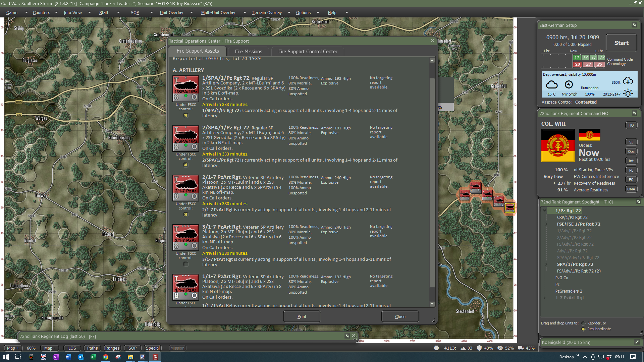644x362 pixels.
Task: Click the concealment eye icon in status bar
Action: tap(500, 348)
